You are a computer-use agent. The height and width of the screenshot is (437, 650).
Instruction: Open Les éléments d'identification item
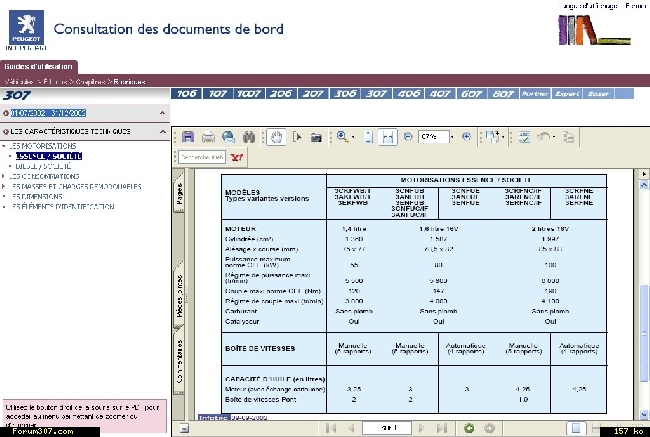pyautogui.click(x=63, y=206)
